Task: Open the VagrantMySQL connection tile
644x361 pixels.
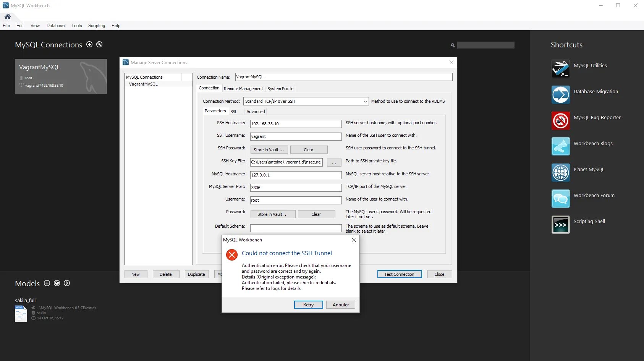Action: click(61, 76)
